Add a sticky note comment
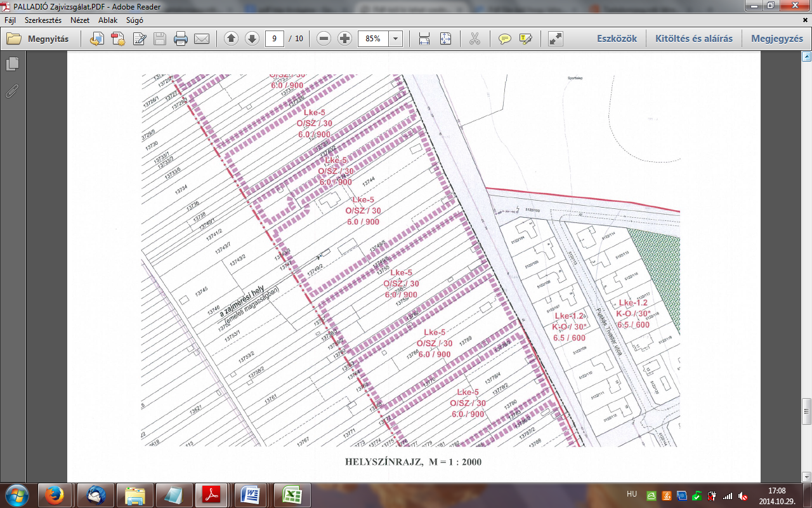 click(x=504, y=39)
